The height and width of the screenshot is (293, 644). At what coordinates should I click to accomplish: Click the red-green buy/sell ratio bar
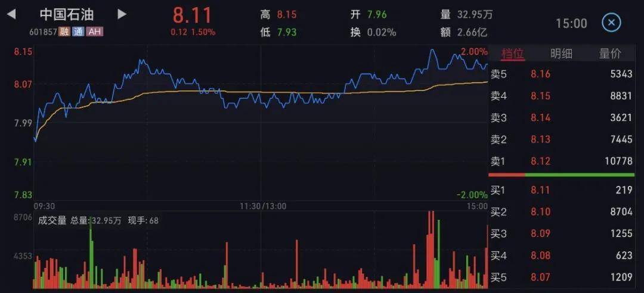click(562, 175)
